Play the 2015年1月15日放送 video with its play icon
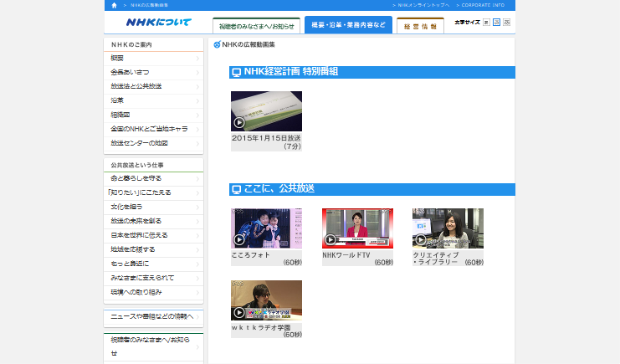Screen dimensions: 620x364 pyautogui.click(x=238, y=123)
